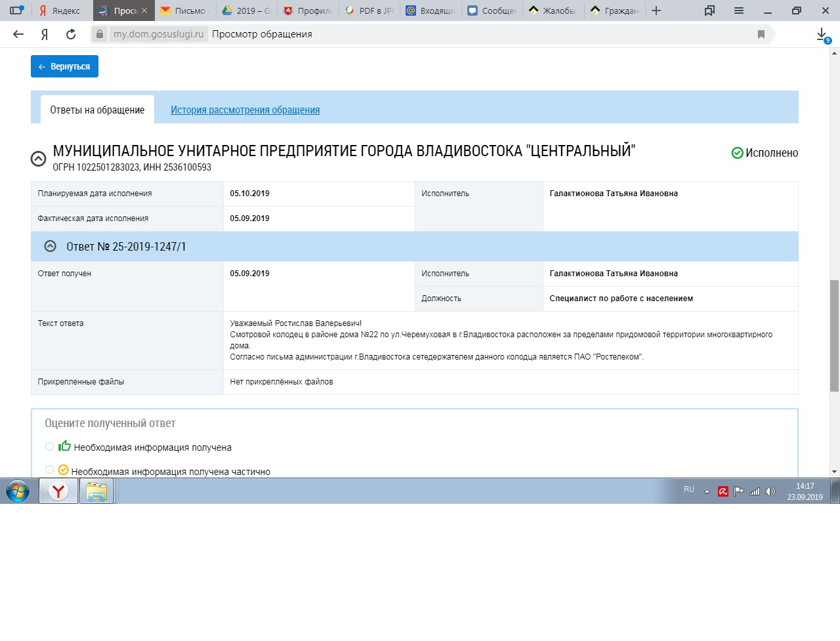Switch to the 'Письмо' browser tab
840x641 pixels.
(x=184, y=10)
